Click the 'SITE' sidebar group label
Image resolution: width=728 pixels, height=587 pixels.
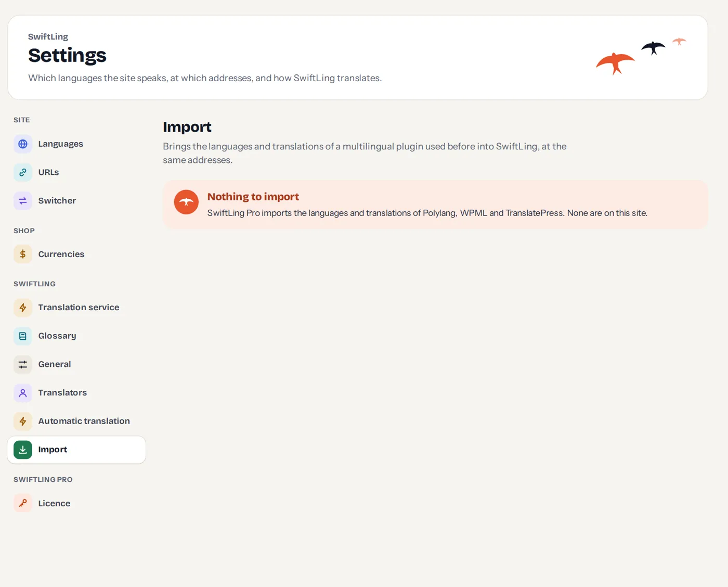22,120
